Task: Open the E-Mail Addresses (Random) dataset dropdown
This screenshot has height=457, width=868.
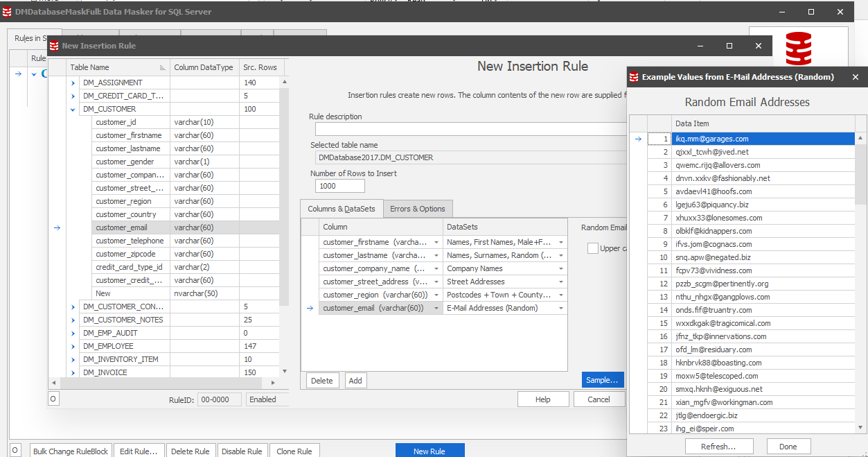Action: pos(560,308)
